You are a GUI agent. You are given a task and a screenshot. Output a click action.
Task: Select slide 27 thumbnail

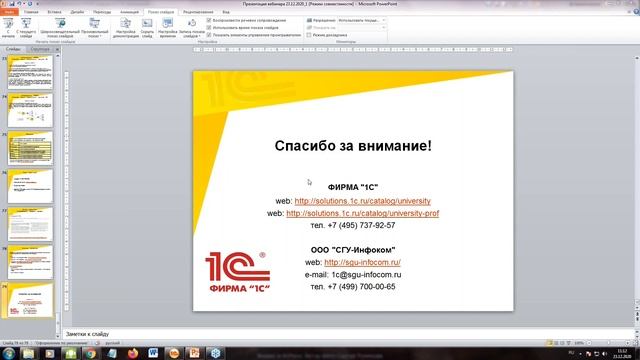(30, 224)
